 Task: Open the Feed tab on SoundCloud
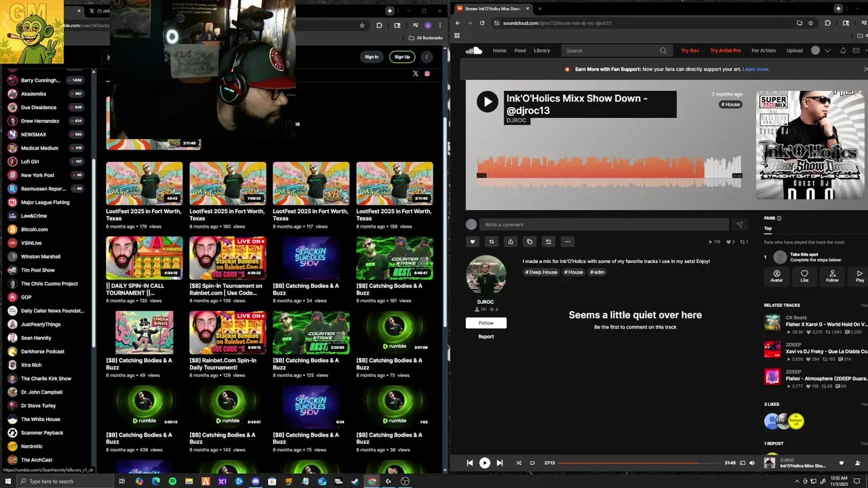point(520,50)
